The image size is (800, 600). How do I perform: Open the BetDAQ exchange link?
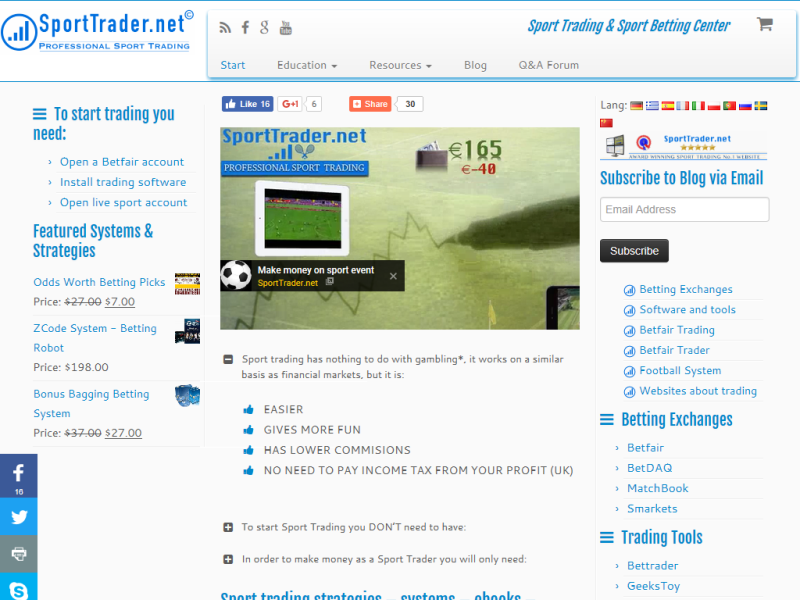tap(649, 468)
